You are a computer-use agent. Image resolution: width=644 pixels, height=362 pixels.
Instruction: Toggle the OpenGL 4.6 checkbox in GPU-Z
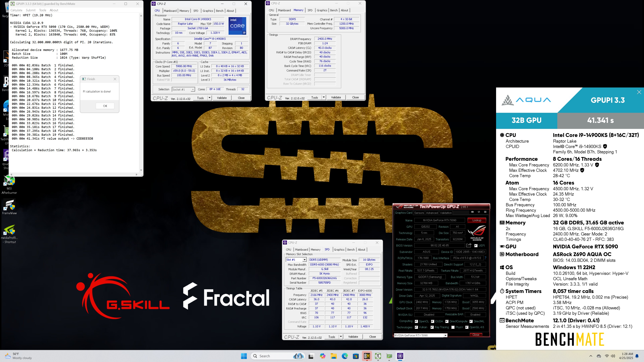tap(467, 327)
